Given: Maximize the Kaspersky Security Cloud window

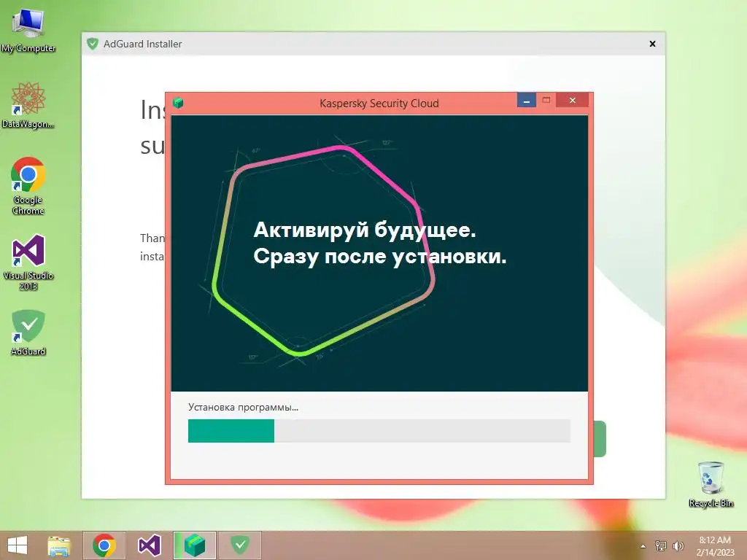Looking at the screenshot, I should coord(546,101).
